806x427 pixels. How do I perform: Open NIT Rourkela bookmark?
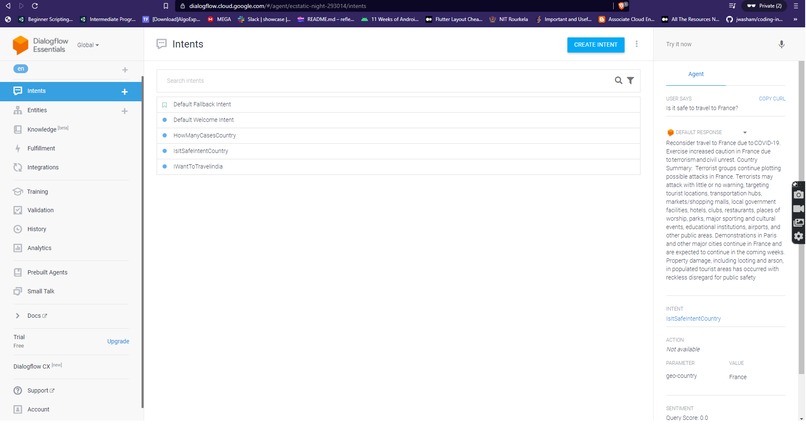509,19
